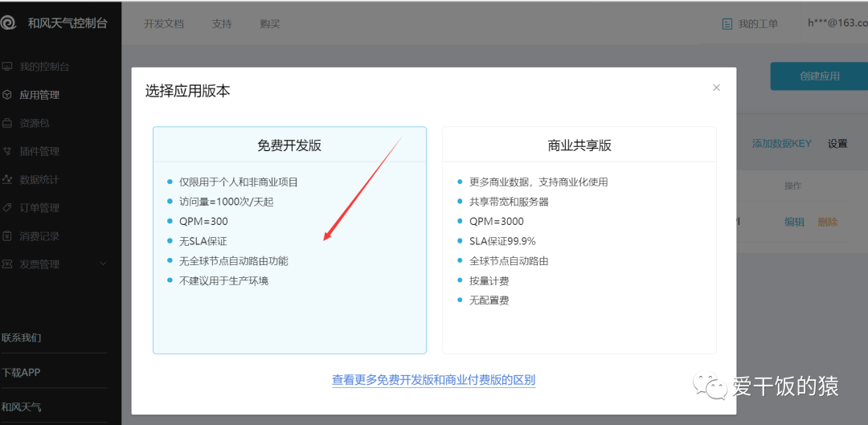Screen dimensions: 868x425
Task: Open 插件管理 menu item
Action: 39,152
